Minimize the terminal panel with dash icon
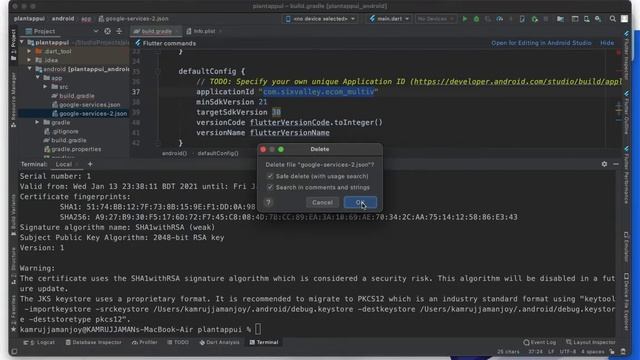This screenshot has width=640, height=360. pos(616,164)
